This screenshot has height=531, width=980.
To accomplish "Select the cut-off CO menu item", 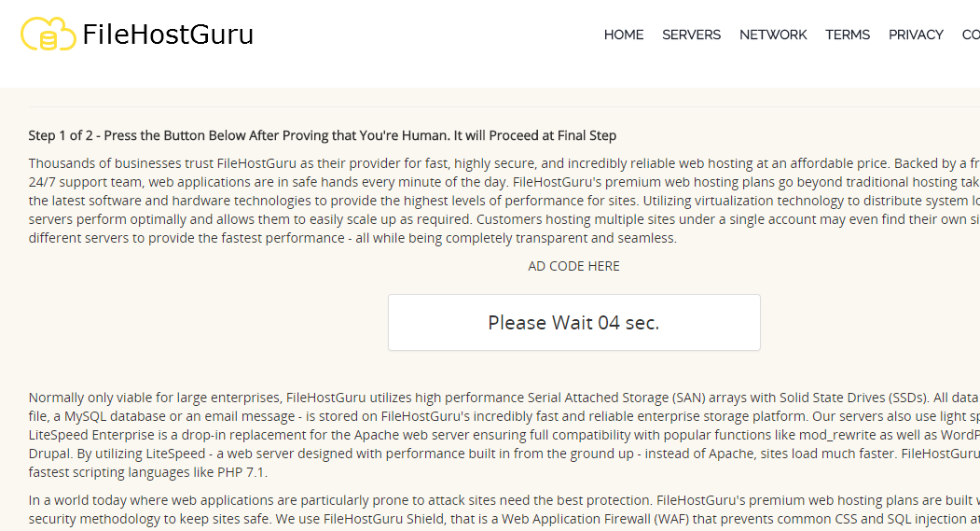I will 971,35.
